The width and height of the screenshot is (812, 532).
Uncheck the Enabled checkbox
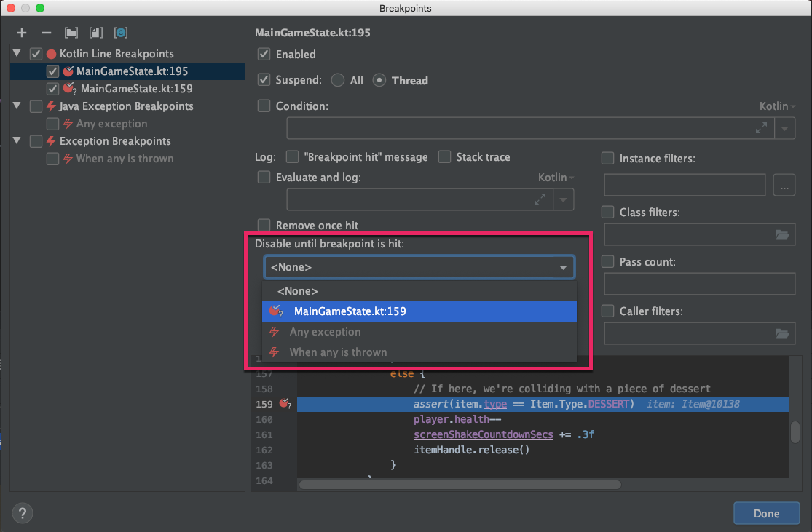pos(264,54)
